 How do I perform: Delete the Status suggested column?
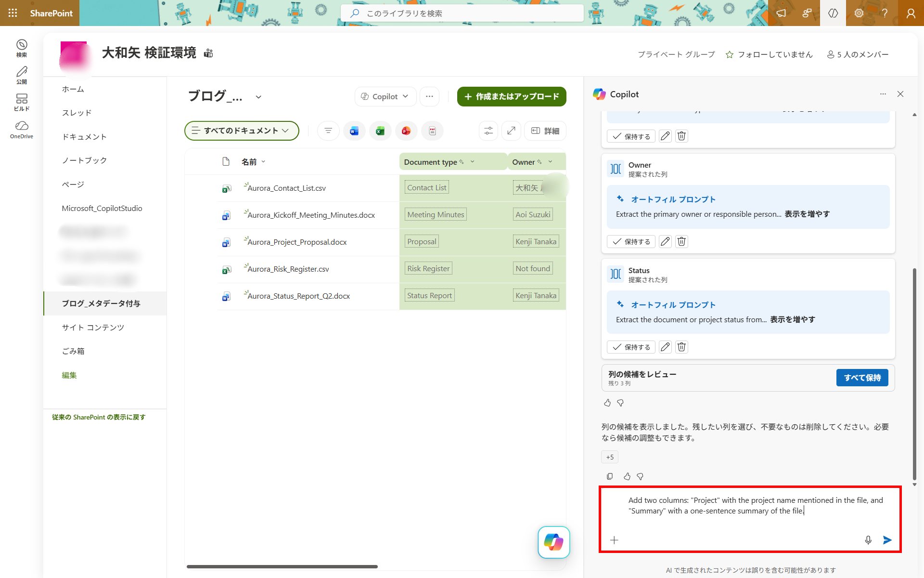(681, 347)
